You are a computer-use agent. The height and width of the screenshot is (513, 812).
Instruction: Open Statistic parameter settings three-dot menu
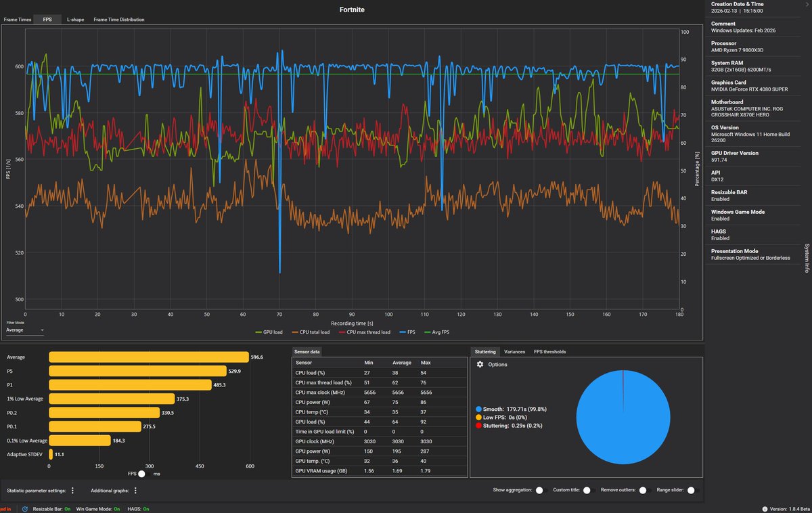pos(72,491)
